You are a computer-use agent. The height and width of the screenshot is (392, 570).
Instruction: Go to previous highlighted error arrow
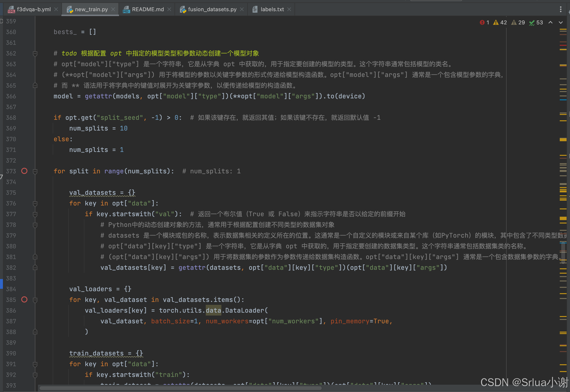550,23
